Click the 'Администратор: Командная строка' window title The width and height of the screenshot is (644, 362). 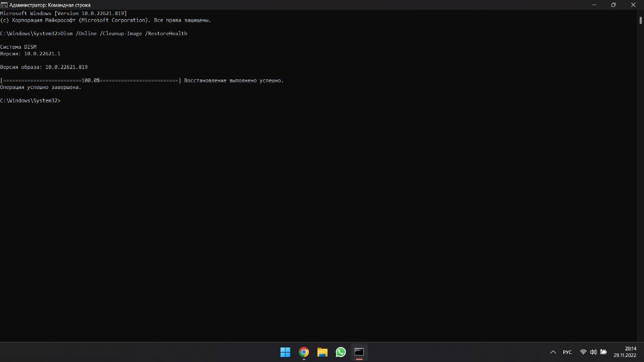[x=50, y=5]
